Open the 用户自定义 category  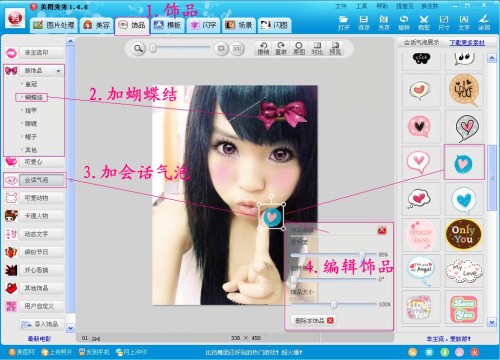34,306
